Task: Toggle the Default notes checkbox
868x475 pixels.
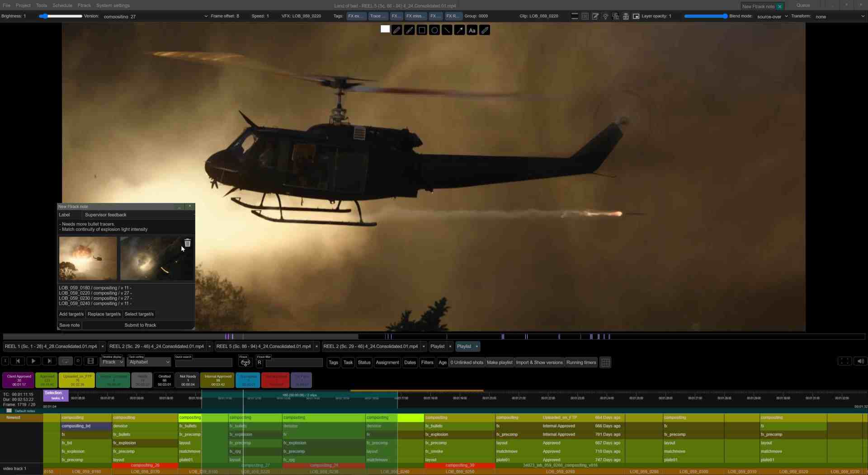Action: pos(9,411)
